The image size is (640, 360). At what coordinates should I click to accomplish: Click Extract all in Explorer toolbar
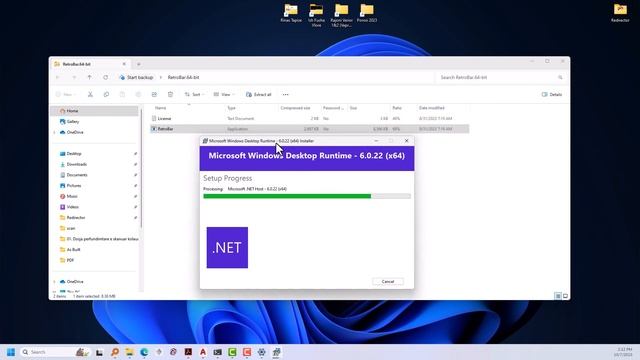[259, 94]
